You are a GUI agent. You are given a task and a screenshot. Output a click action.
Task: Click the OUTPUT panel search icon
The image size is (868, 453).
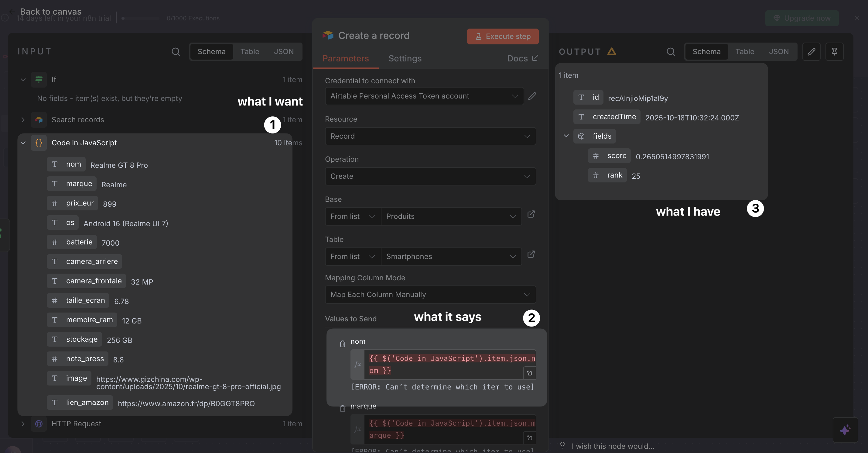tap(671, 52)
